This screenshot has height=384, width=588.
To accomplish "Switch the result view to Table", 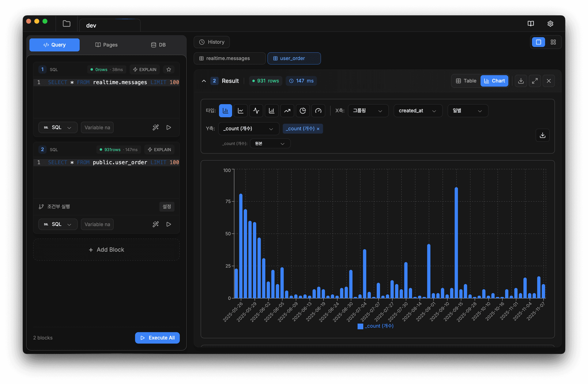I will click(x=466, y=81).
